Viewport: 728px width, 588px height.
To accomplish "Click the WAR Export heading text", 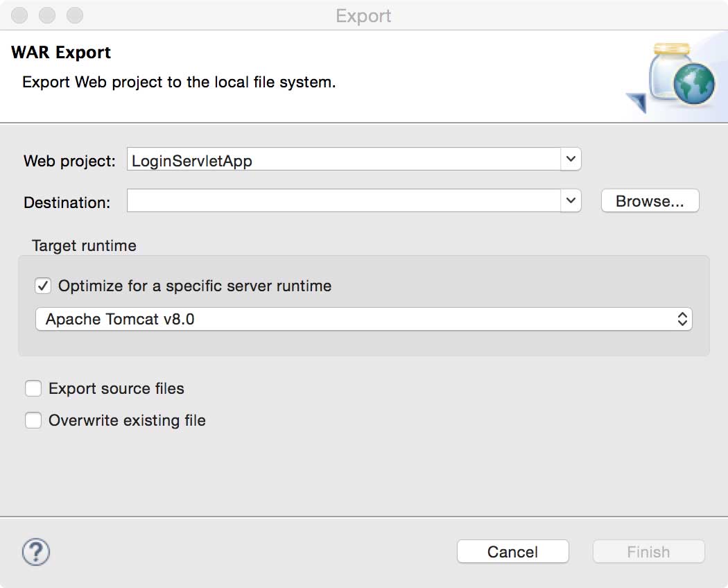I will [61, 53].
